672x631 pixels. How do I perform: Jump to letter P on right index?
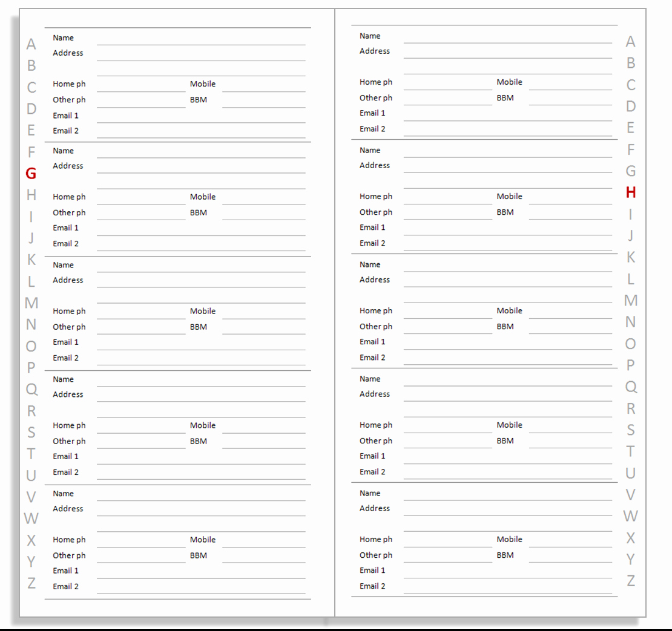[630, 365]
